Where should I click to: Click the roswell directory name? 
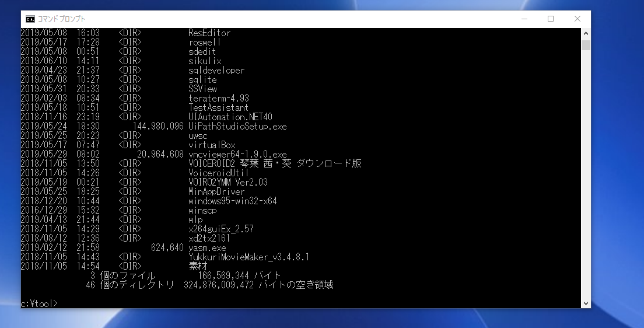point(205,43)
